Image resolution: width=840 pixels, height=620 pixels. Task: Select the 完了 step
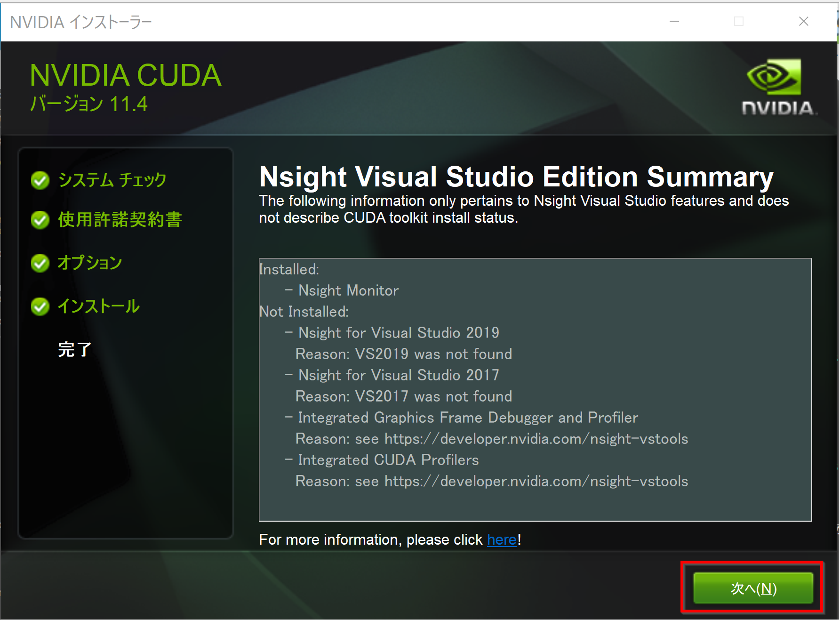pos(74,349)
